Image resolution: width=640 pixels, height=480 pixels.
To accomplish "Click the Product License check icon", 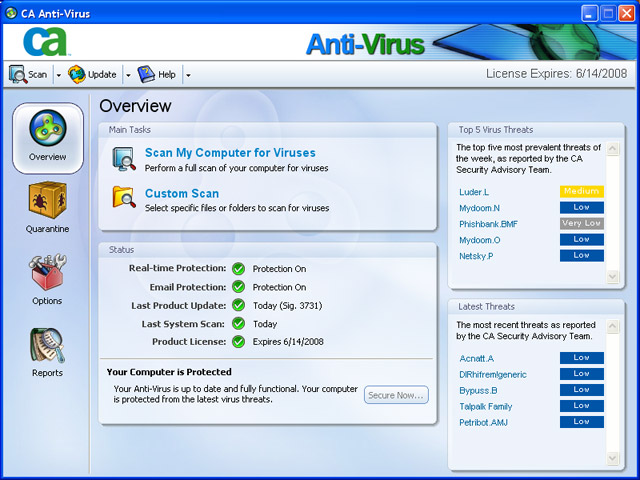I will [x=238, y=342].
